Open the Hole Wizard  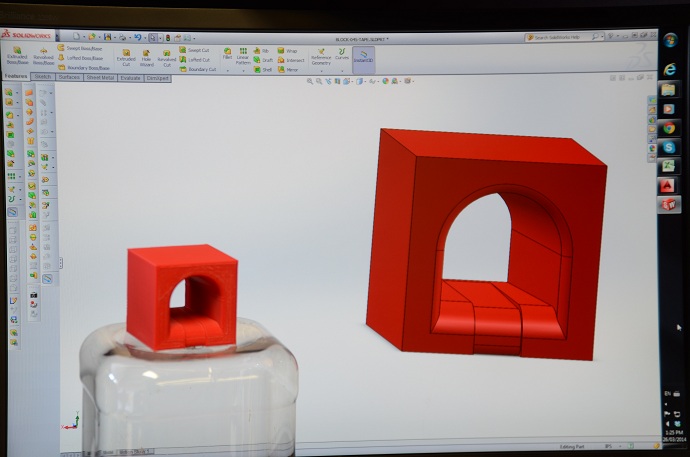[147, 58]
